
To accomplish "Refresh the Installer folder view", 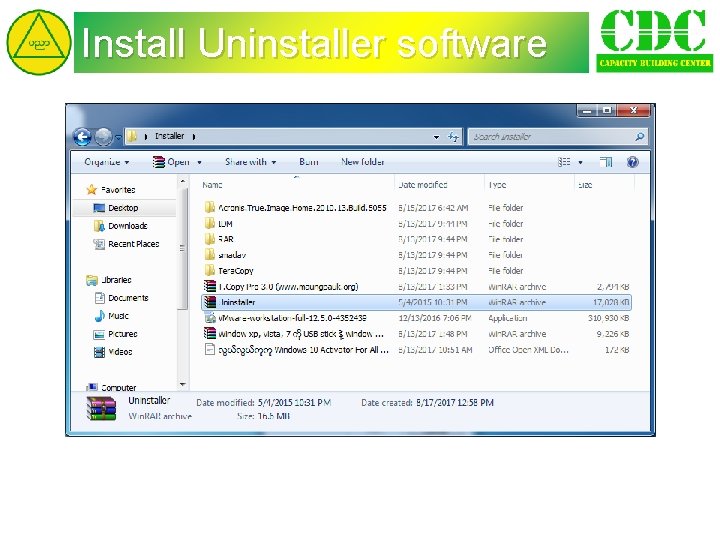I will click(x=453, y=137).
